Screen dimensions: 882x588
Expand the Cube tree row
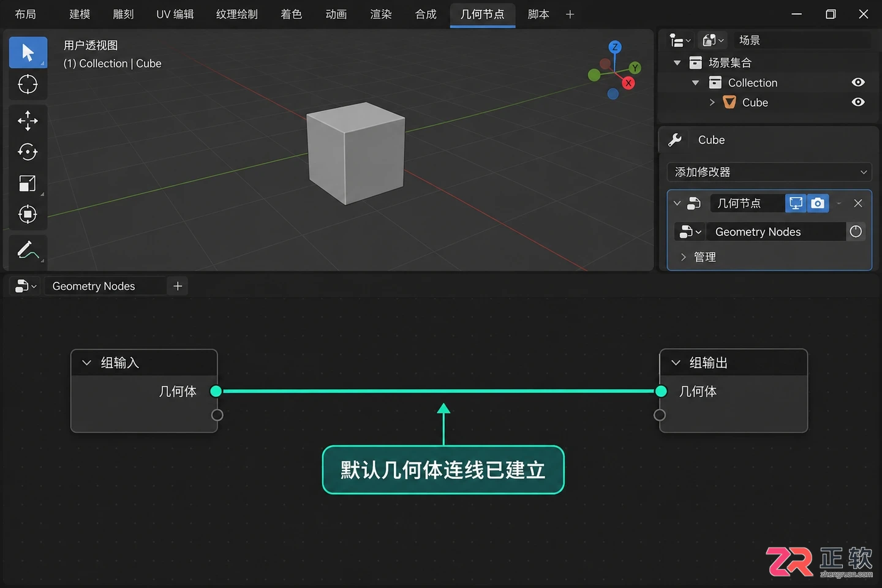(x=712, y=102)
